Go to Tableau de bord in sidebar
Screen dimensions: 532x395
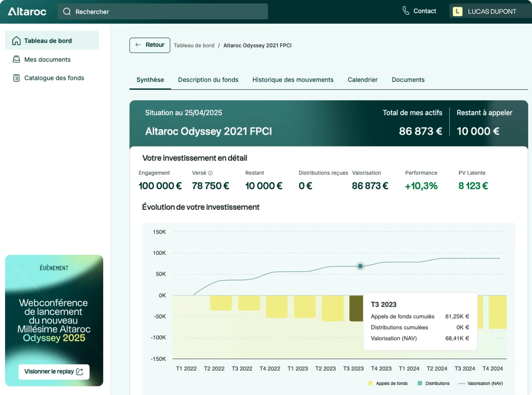point(52,40)
